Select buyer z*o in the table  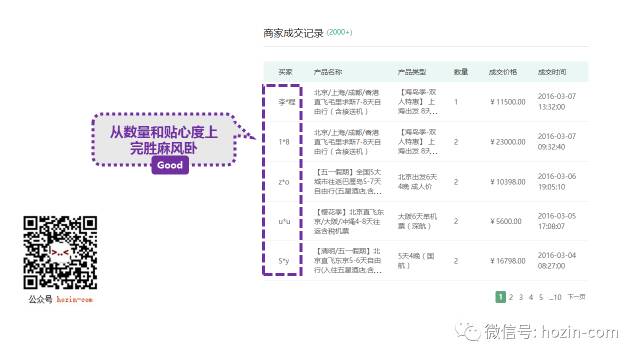[x=284, y=182]
